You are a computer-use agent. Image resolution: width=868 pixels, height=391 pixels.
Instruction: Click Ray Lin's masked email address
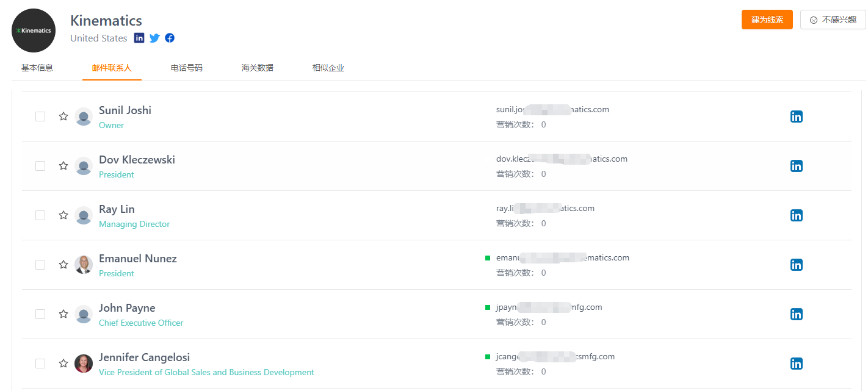click(x=545, y=209)
